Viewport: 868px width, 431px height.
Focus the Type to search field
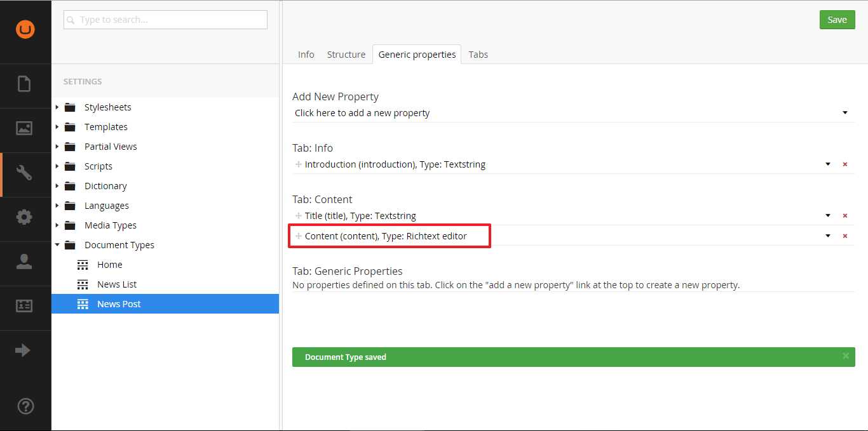[165, 20]
